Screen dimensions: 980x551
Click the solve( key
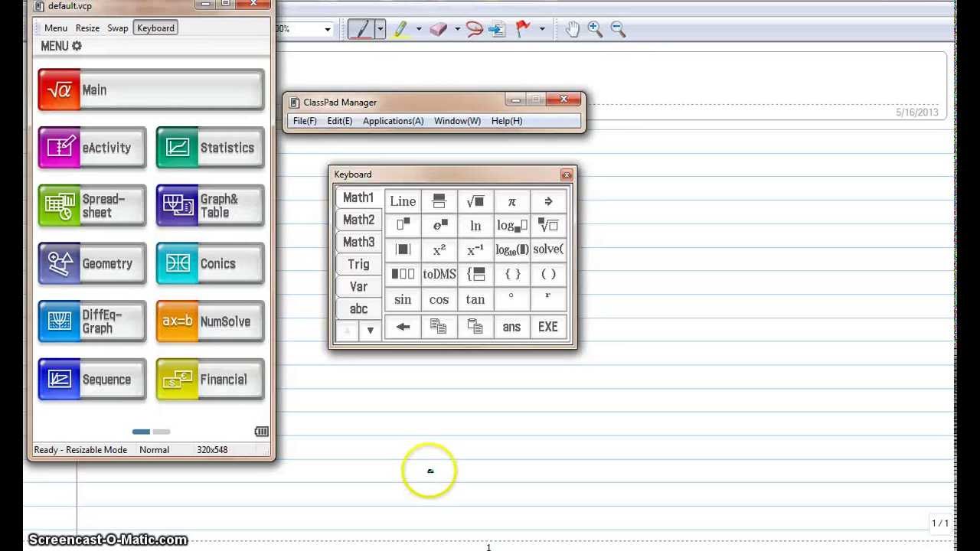tap(548, 249)
